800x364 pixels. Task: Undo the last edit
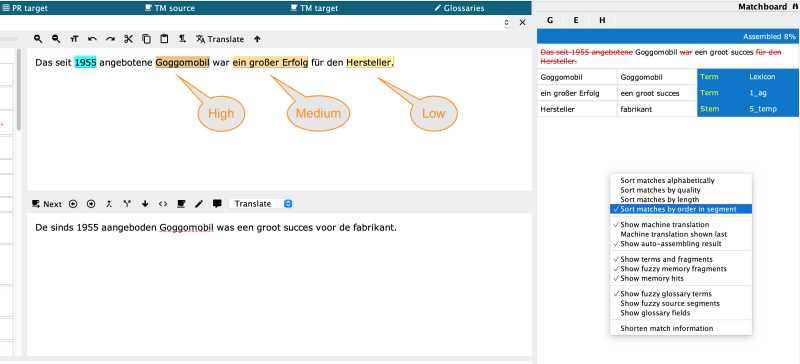click(x=92, y=39)
